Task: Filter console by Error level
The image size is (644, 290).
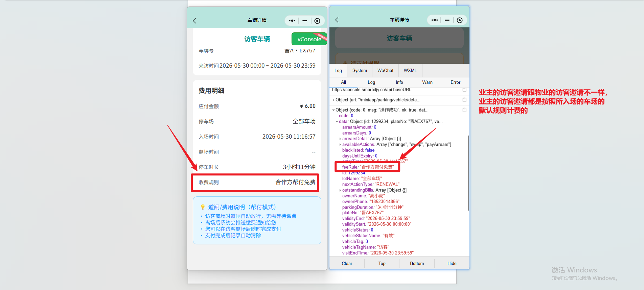Action: [x=456, y=82]
